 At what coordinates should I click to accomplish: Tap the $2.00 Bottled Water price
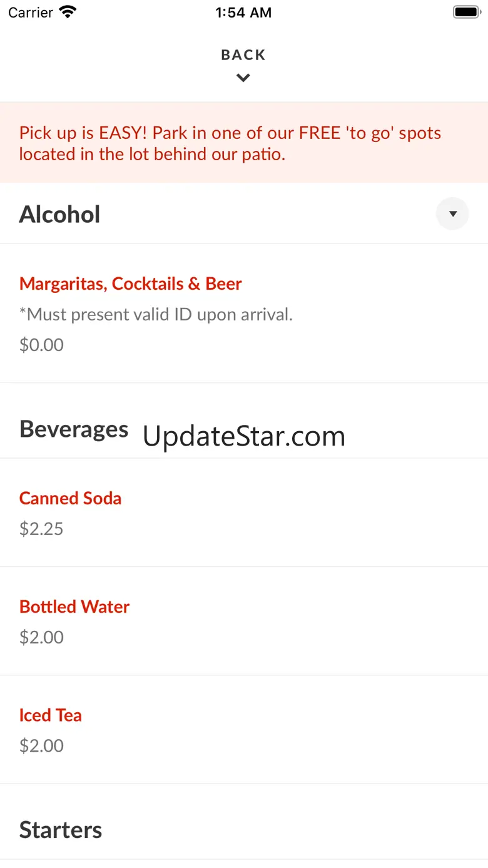pos(41,637)
